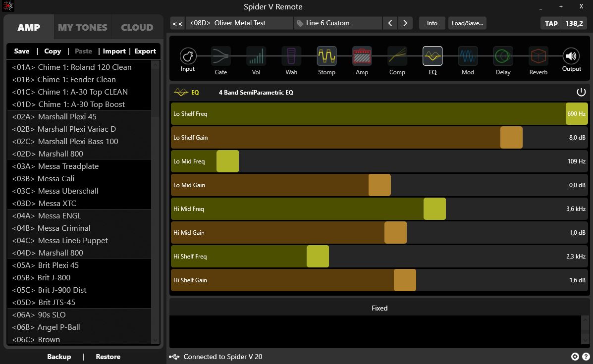Click the Fixed position label
This screenshot has width=593, height=364.
click(x=379, y=308)
